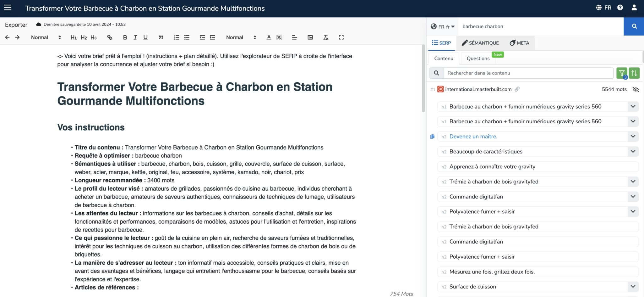Switch to the SÉMANTIQUE tab
This screenshot has height=297, width=644.
point(480,43)
